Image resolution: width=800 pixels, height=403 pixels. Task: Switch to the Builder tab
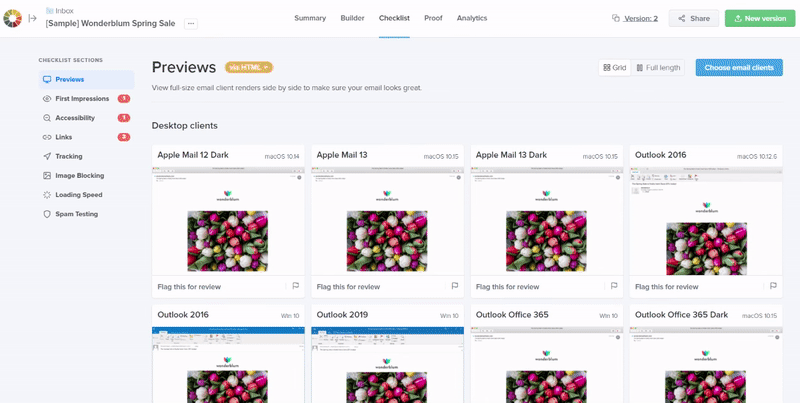click(353, 18)
